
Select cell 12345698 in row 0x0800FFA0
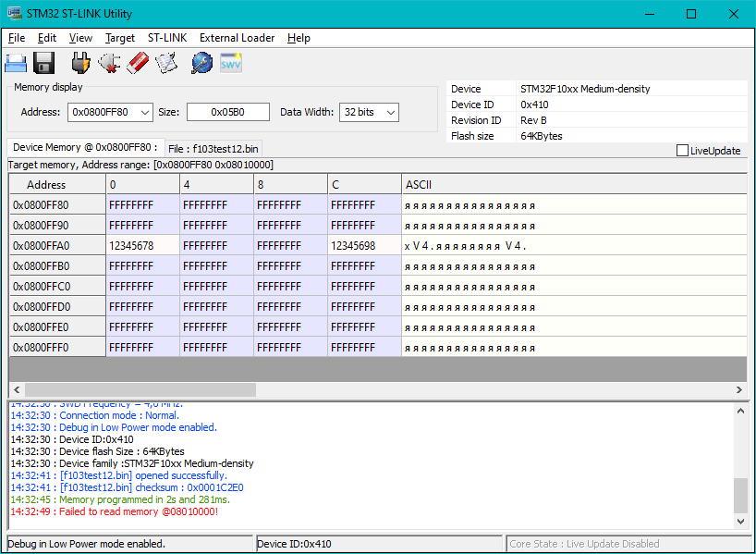[364, 246]
